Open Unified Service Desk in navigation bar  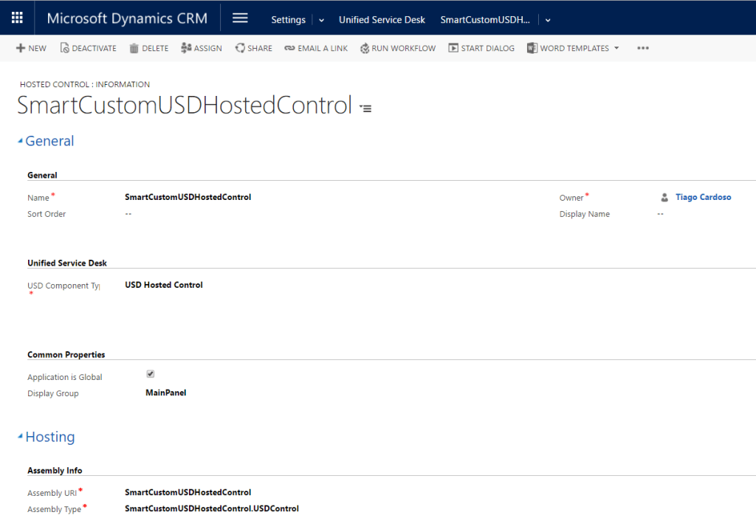[x=382, y=20]
